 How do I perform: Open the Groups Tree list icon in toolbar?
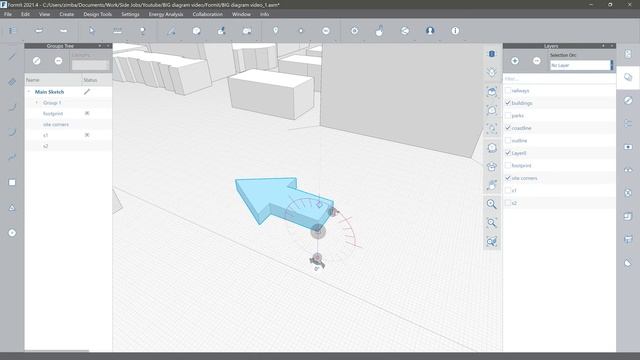tap(12, 31)
